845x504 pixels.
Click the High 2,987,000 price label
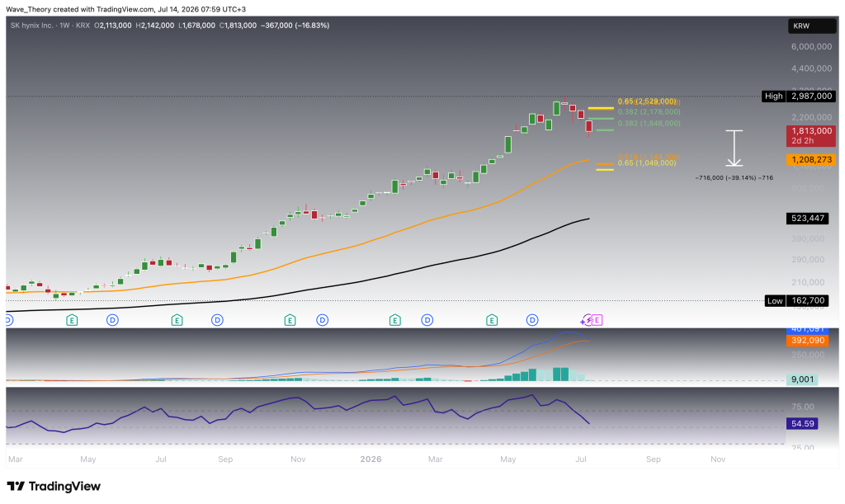coord(799,96)
